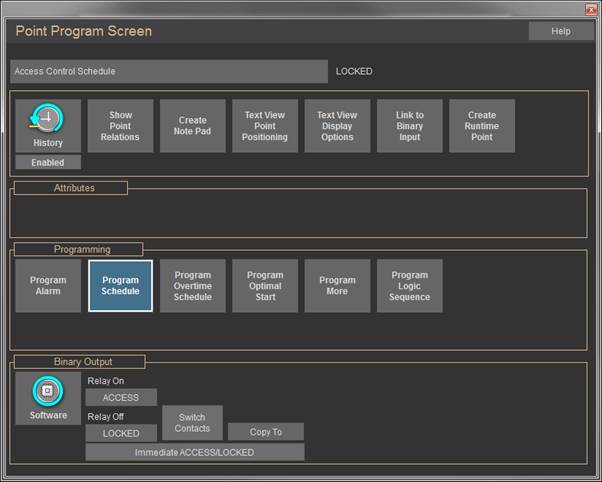Click Link to Binary Input

pos(409,126)
